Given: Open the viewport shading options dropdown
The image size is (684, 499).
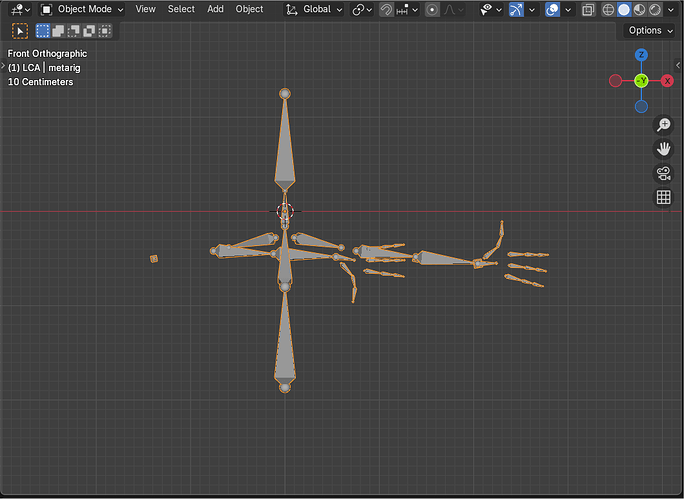Looking at the screenshot, I should click(x=671, y=9).
